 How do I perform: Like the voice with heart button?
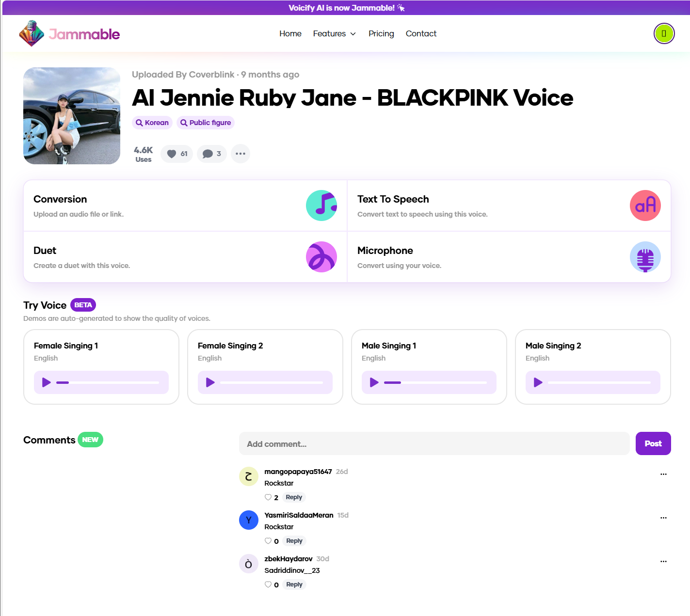click(x=177, y=154)
